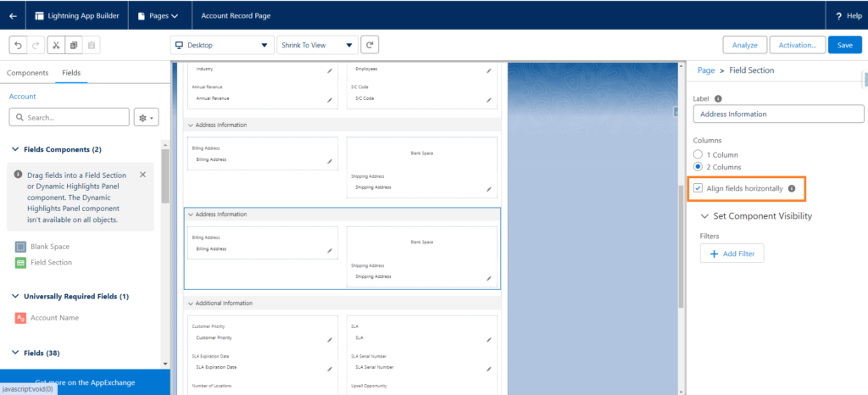Screen dimensions: 868x395
Task: Click the Paste clipboard icon
Action: pos(92,46)
